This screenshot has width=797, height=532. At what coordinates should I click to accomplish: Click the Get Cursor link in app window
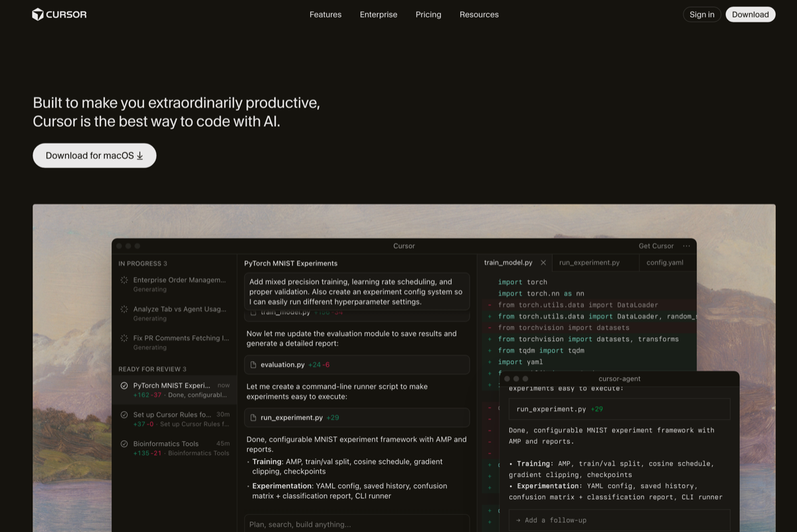(x=656, y=246)
